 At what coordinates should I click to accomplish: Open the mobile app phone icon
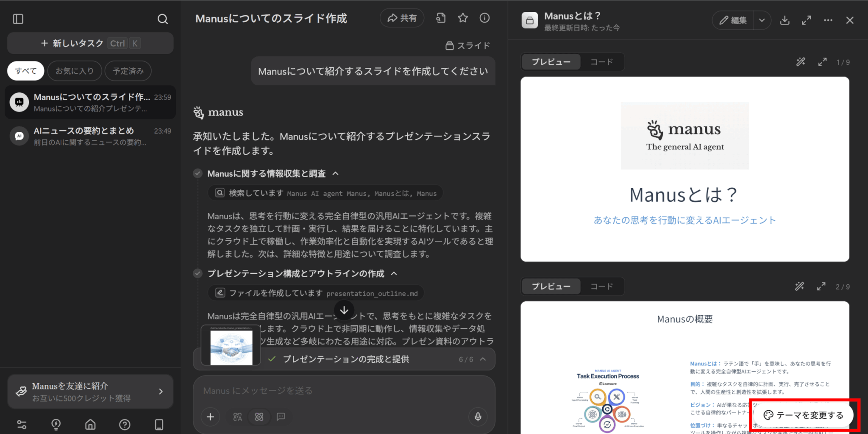pos(159,424)
